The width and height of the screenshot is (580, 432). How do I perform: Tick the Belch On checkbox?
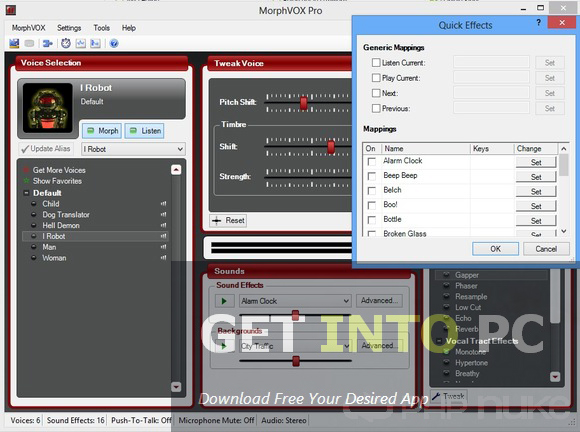coord(372,191)
